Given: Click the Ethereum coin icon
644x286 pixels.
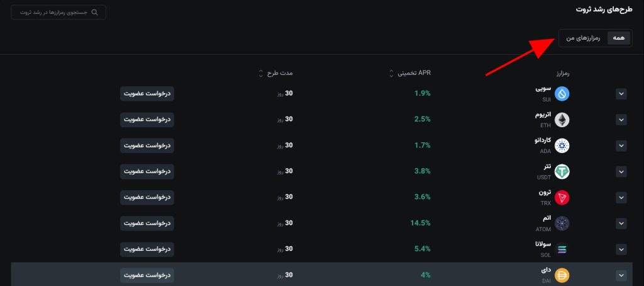Looking at the screenshot, I should [x=562, y=120].
